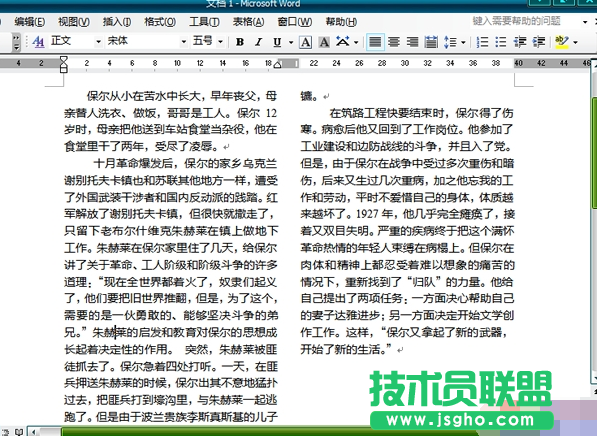Select justify alignment button

pos(375,42)
